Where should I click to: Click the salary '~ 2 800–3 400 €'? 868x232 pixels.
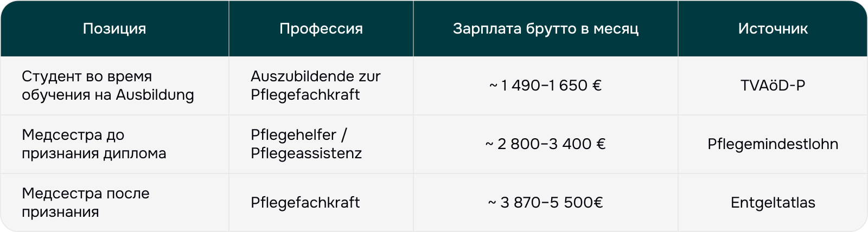pyautogui.click(x=546, y=144)
